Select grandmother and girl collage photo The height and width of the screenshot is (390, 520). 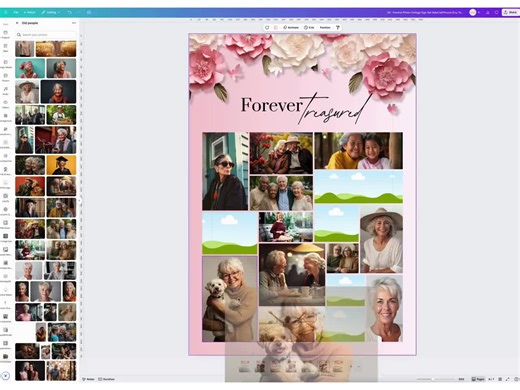click(358, 151)
